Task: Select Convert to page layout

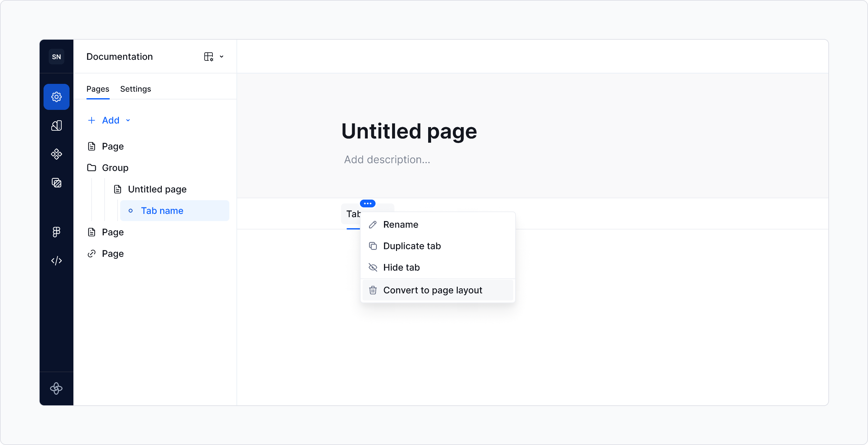Action: point(432,290)
